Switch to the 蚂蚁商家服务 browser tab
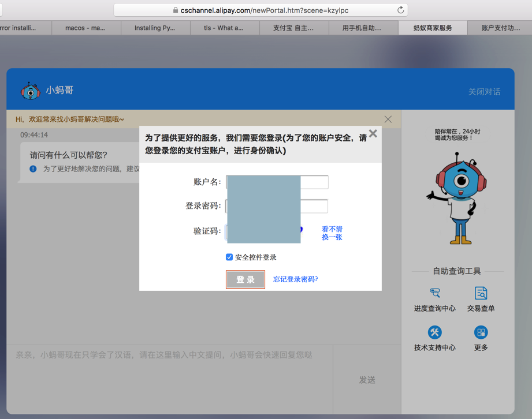 pos(433,28)
